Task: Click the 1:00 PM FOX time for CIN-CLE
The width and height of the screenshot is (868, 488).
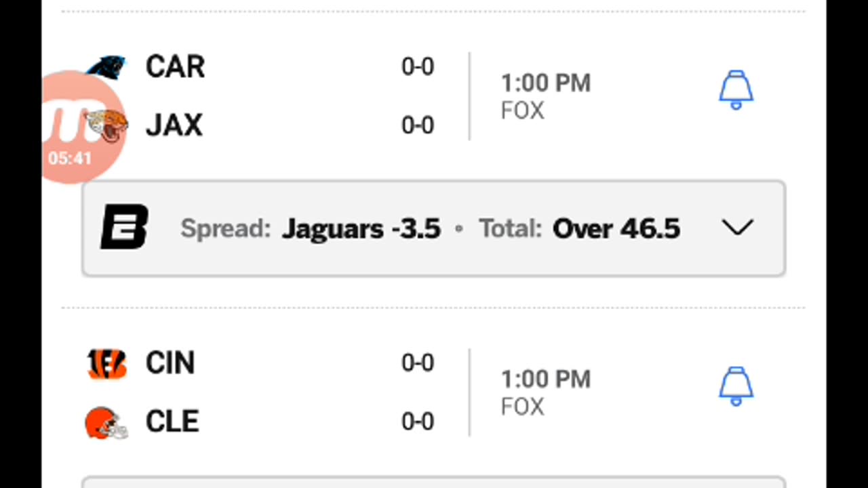Action: pyautogui.click(x=545, y=392)
